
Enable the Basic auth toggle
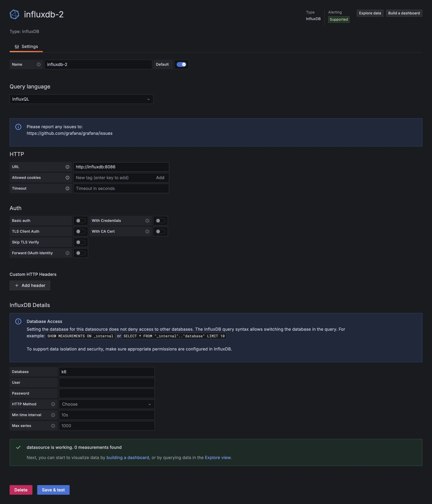tap(81, 221)
